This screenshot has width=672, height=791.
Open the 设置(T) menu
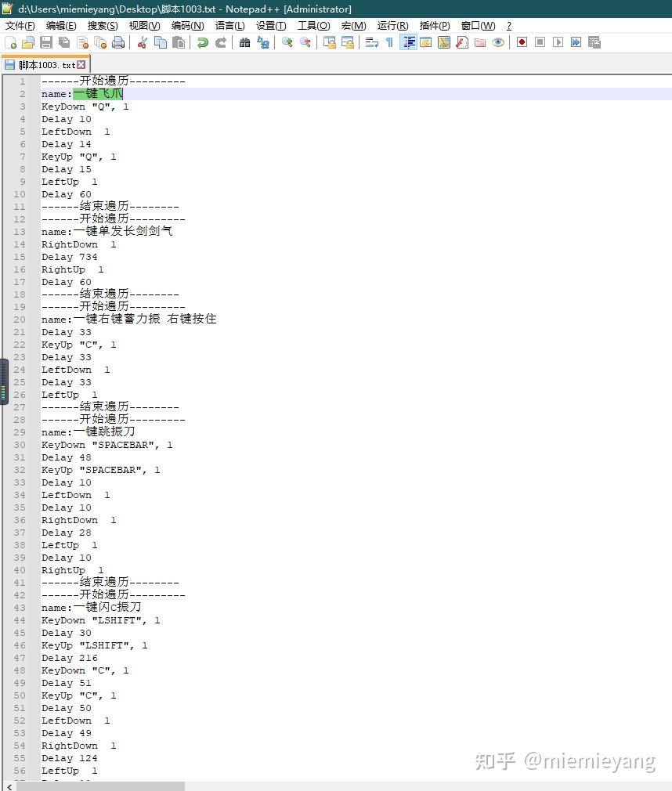[272, 26]
